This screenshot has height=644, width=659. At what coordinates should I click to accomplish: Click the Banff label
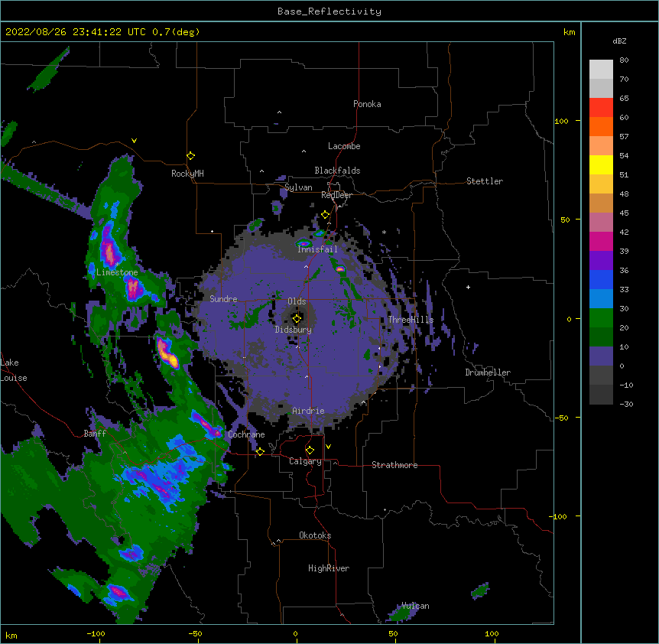click(x=95, y=434)
